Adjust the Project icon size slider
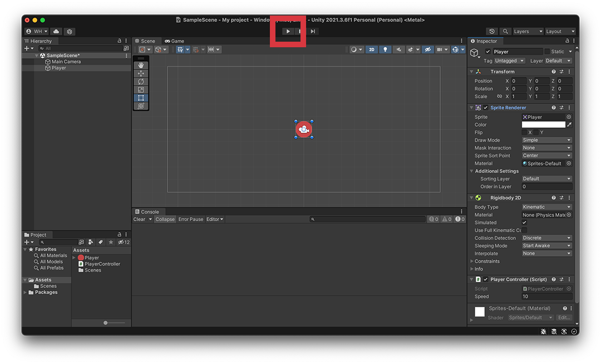 point(105,323)
